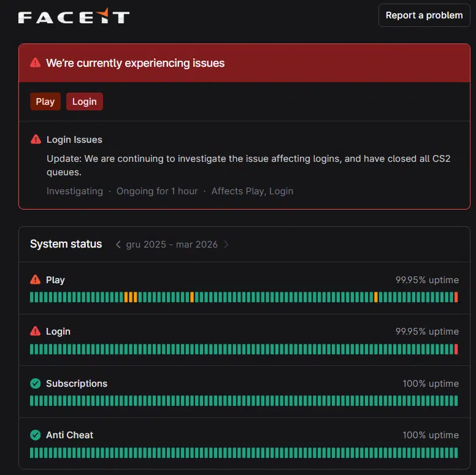Click the green checkmark beside Anti Cheat
This screenshot has width=476, height=475.
36,435
